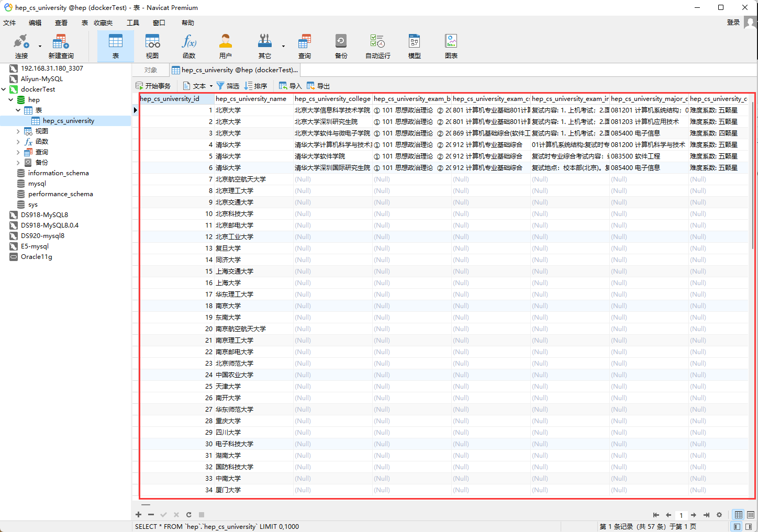Screen dimensions: 758x532
Task: Switch to grid view at bottom right
Action: 738,515
